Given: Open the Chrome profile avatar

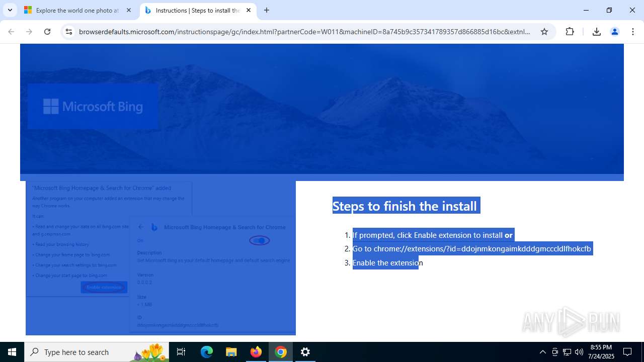Looking at the screenshot, I should 615,32.
